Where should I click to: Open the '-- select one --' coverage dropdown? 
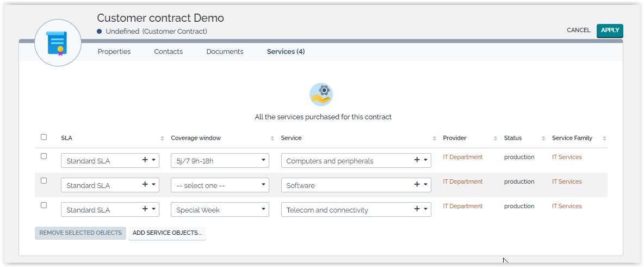pyautogui.click(x=220, y=185)
